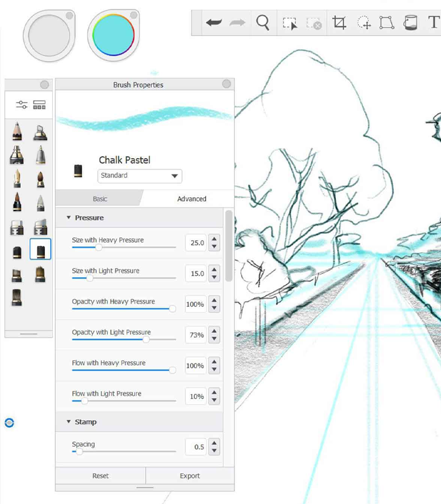Collapse the Stamp section
The width and height of the screenshot is (441, 504).
(69, 421)
